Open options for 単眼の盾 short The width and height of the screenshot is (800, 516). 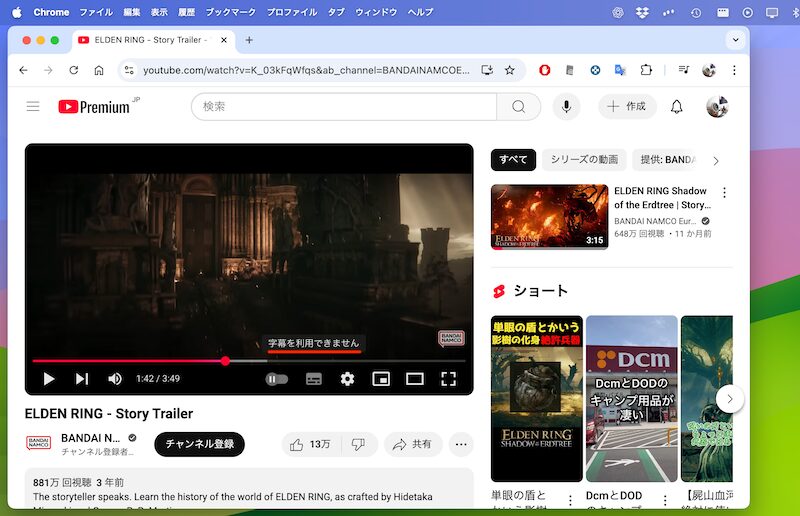click(x=570, y=501)
